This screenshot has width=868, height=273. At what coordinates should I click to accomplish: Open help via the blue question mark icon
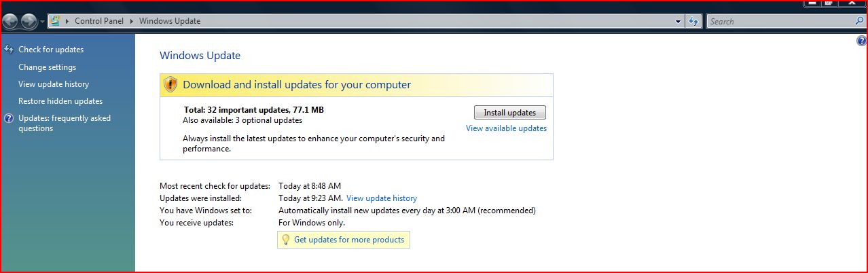point(862,41)
